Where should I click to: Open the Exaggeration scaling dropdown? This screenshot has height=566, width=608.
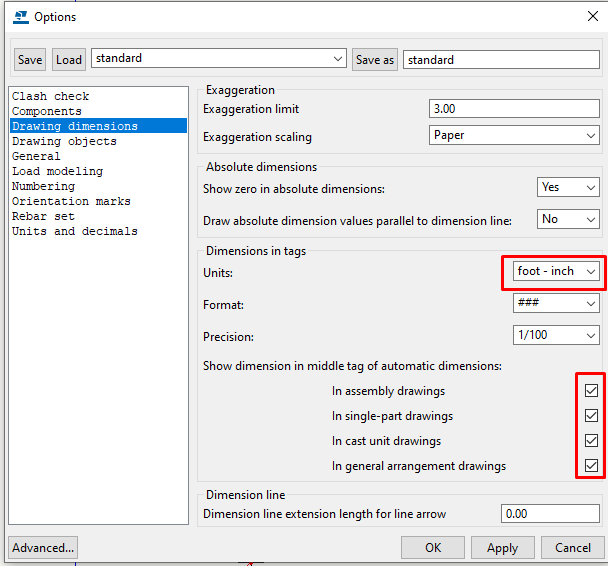click(x=514, y=135)
